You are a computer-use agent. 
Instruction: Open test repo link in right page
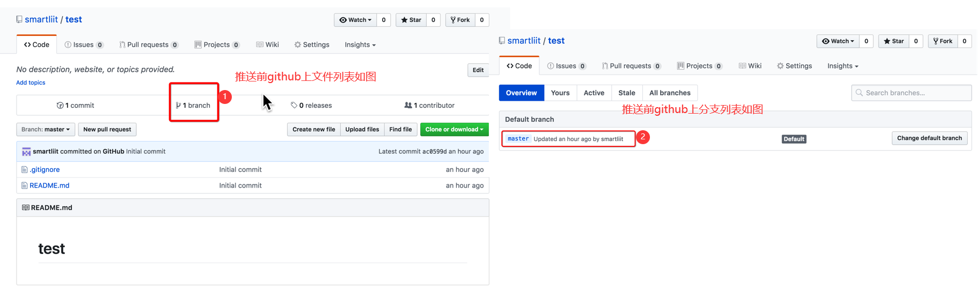[x=556, y=41]
